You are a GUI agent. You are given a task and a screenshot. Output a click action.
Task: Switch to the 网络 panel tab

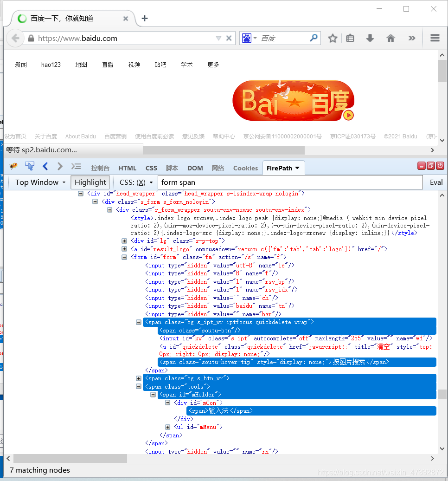218,168
